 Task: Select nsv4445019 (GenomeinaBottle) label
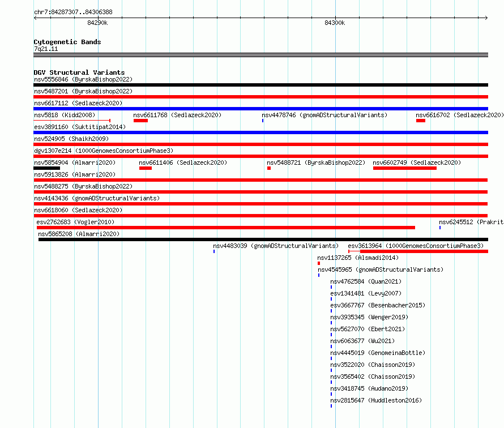378,353
